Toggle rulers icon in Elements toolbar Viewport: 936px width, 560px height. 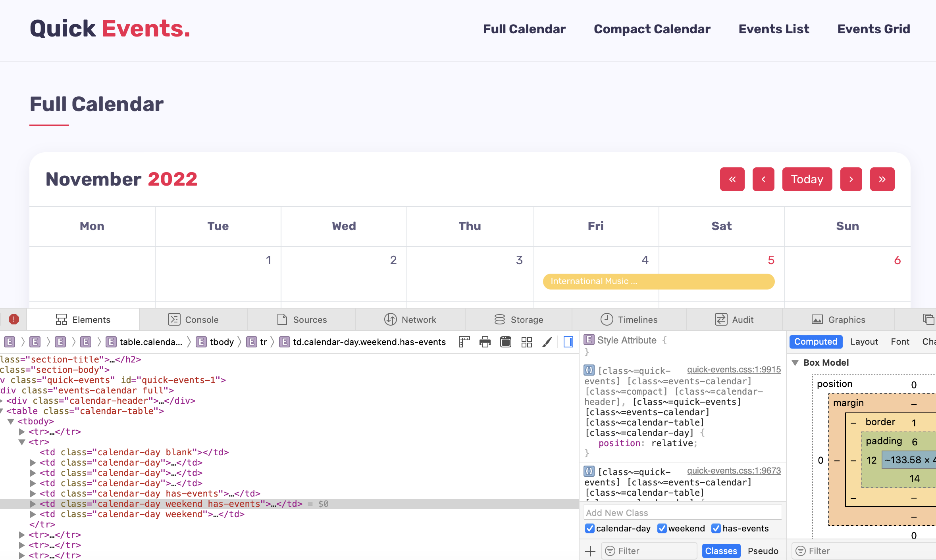click(464, 342)
